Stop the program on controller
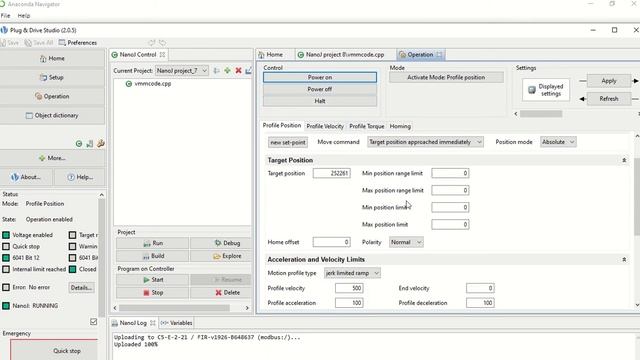640x360 pixels. (x=153, y=293)
